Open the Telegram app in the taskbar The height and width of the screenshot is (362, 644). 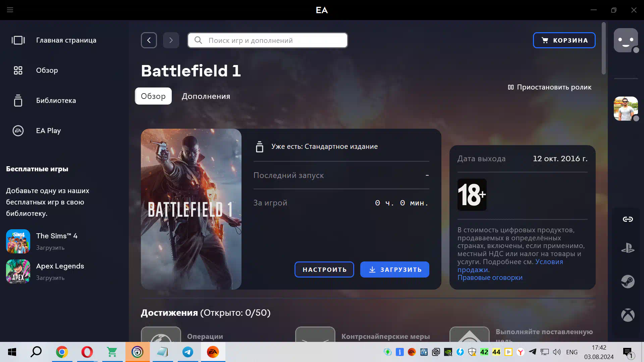pos(188,352)
